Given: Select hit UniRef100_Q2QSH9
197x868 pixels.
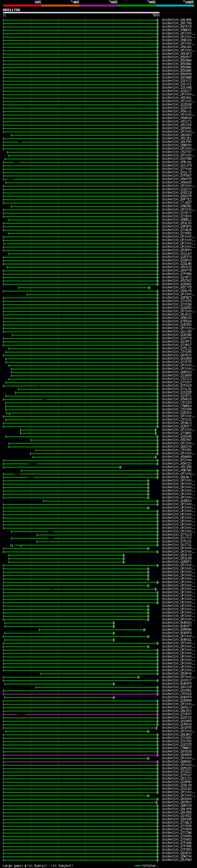Looking at the screenshot, I should point(177,104).
